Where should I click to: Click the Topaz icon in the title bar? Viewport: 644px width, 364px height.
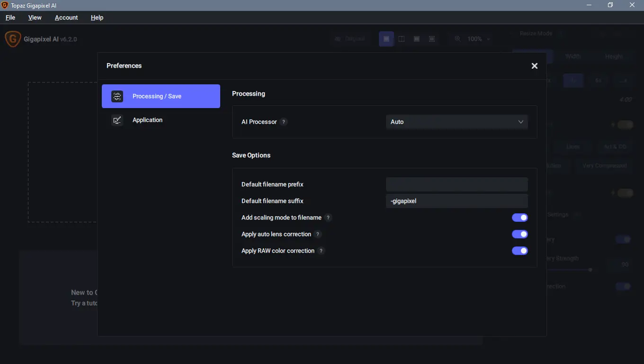pyautogui.click(x=5, y=5)
